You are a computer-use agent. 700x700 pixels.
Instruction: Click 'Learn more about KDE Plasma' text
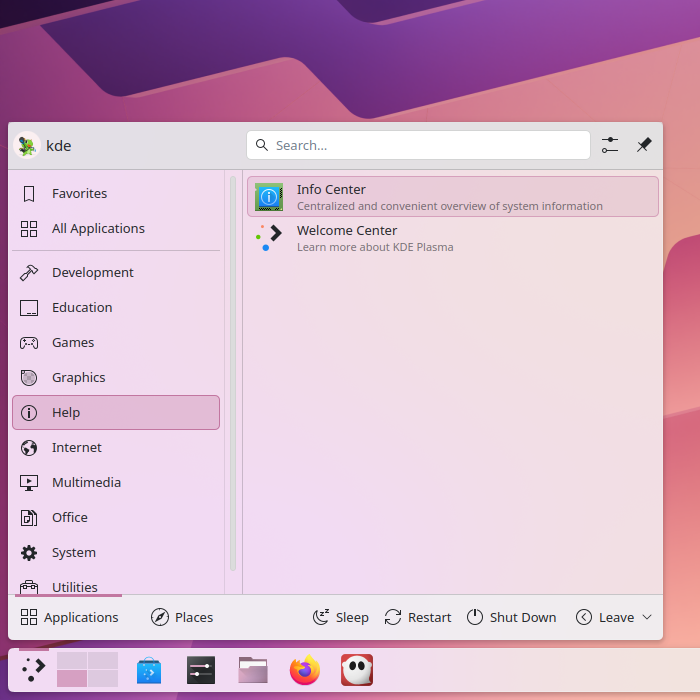tap(375, 247)
